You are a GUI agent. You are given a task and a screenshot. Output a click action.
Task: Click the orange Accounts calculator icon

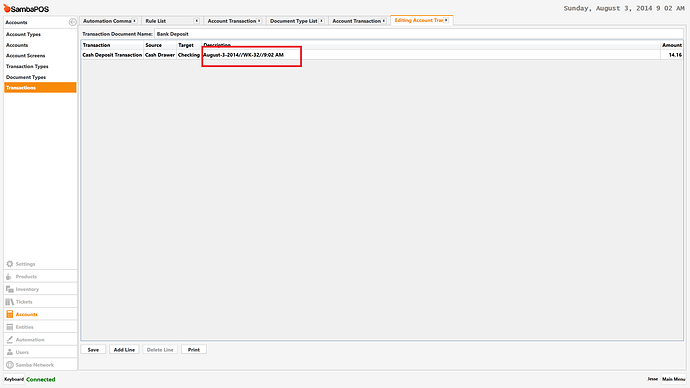(10, 314)
